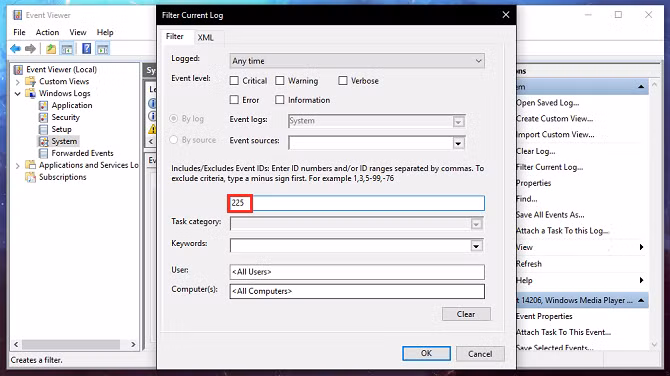
Task: Collapse the Event 14206 actions section arrow
Action: pyautogui.click(x=641, y=300)
